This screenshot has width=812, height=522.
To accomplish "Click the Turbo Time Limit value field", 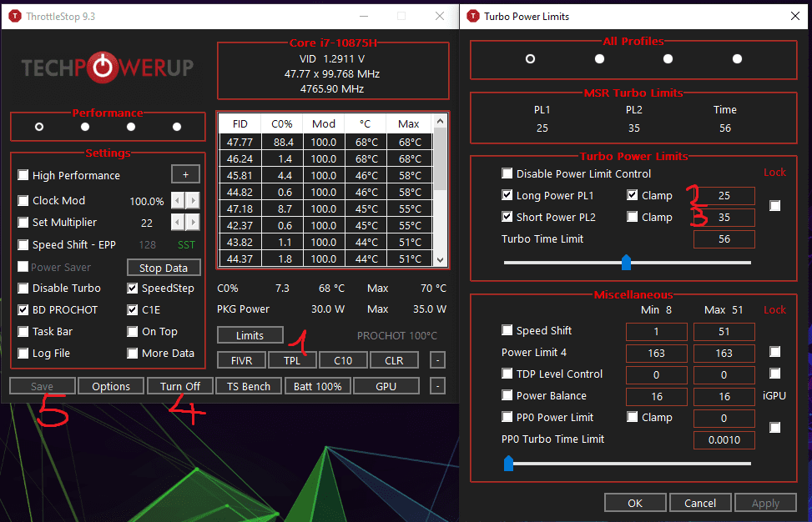I will point(724,239).
